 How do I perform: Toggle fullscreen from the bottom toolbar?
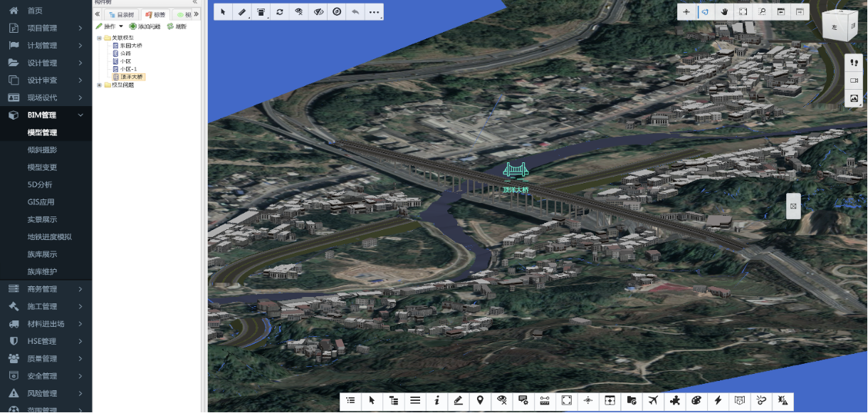[x=567, y=401]
